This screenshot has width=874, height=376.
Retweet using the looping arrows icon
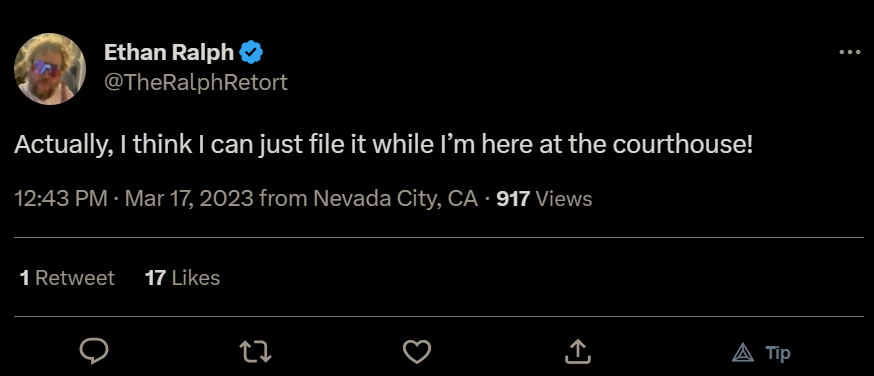pyautogui.click(x=255, y=352)
